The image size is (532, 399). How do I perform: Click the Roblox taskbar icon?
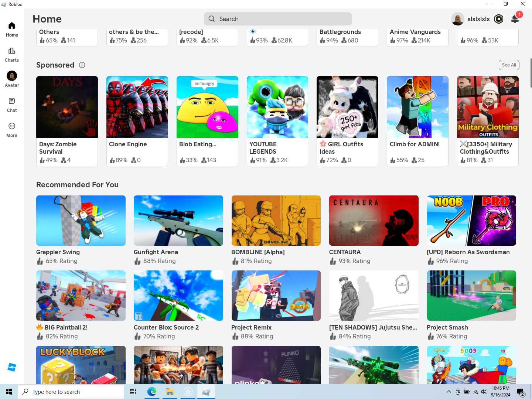click(x=206, y=392)
